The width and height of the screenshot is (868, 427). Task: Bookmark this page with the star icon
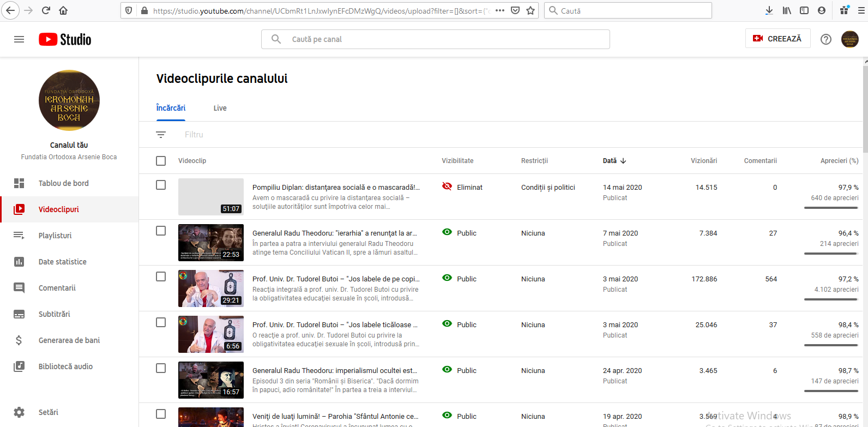pos(531,10)
